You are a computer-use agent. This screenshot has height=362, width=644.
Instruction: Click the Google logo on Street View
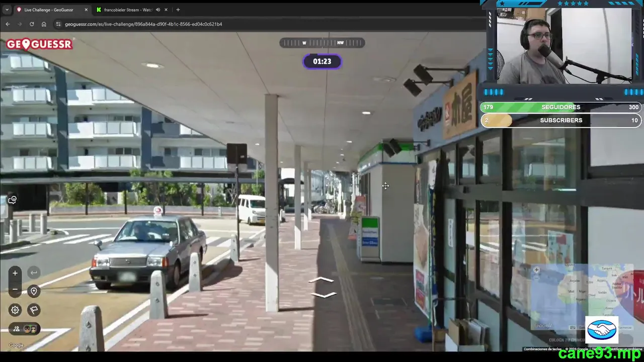(x=16, y=345)
